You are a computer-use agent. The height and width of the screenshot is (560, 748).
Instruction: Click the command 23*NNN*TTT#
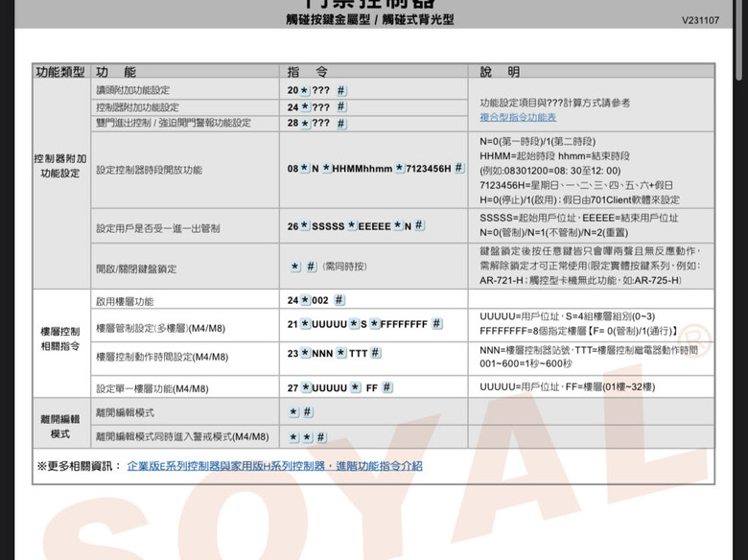click(x=334, y=354)
